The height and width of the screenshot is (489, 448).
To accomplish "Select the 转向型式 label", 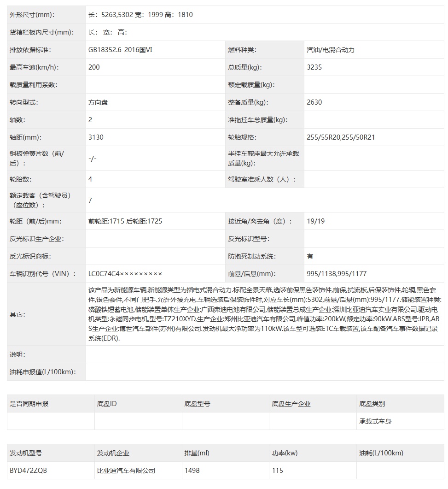I will pos(24,102).
